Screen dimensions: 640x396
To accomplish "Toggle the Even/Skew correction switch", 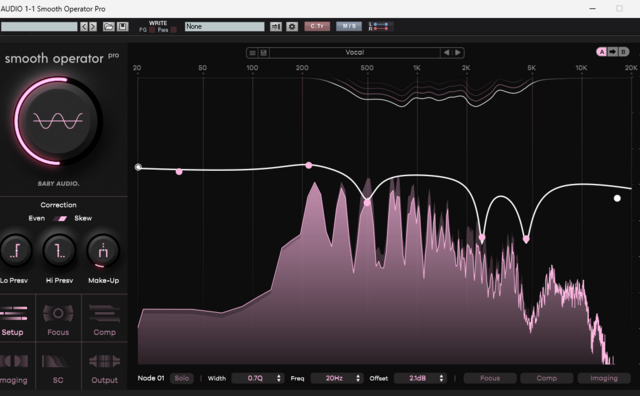I will [61, 218].
